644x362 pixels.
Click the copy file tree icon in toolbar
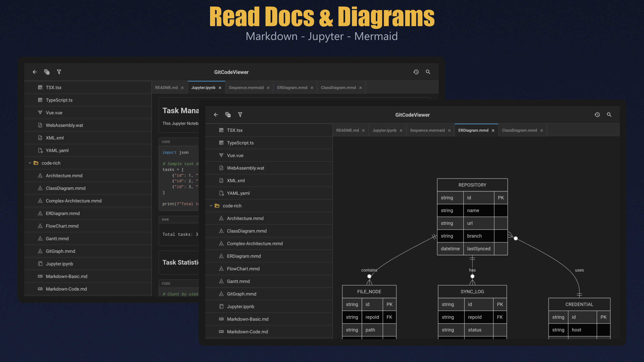pyautogui.click(x=228, y=115)
